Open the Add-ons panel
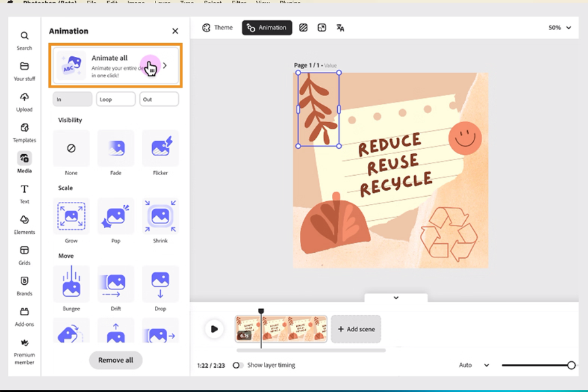This screenshot has height=392, width=588. click(x=24, y=317)
